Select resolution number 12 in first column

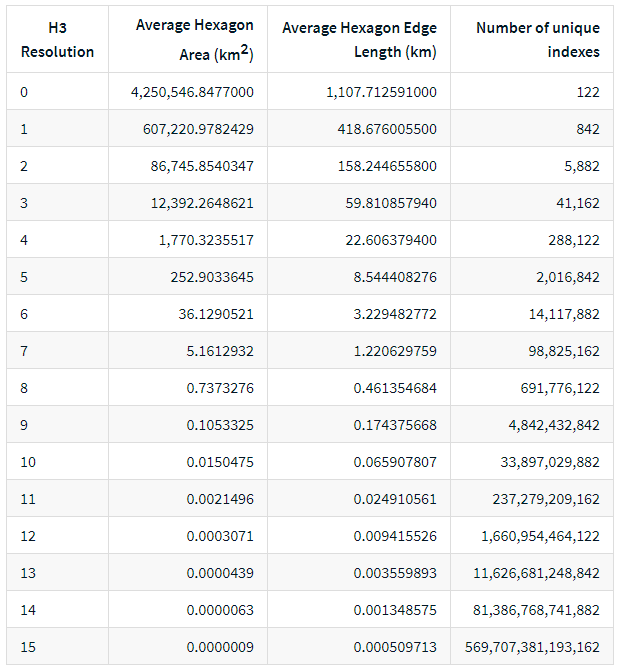click(28, 537)
